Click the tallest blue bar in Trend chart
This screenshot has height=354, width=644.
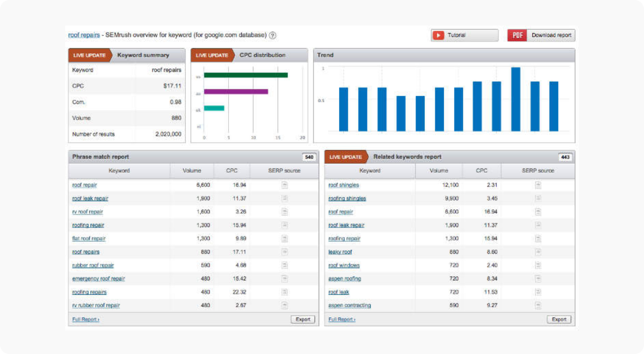tap(516, 99)
